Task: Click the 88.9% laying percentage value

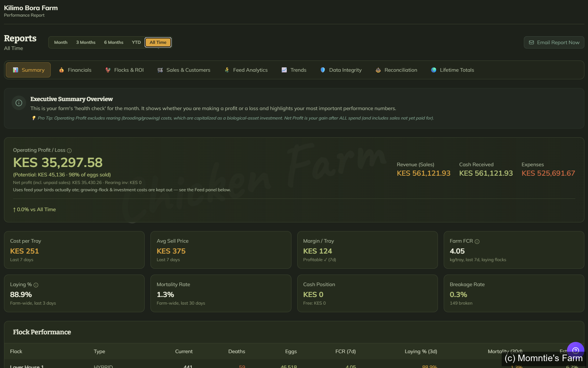Action: point(21,294)
